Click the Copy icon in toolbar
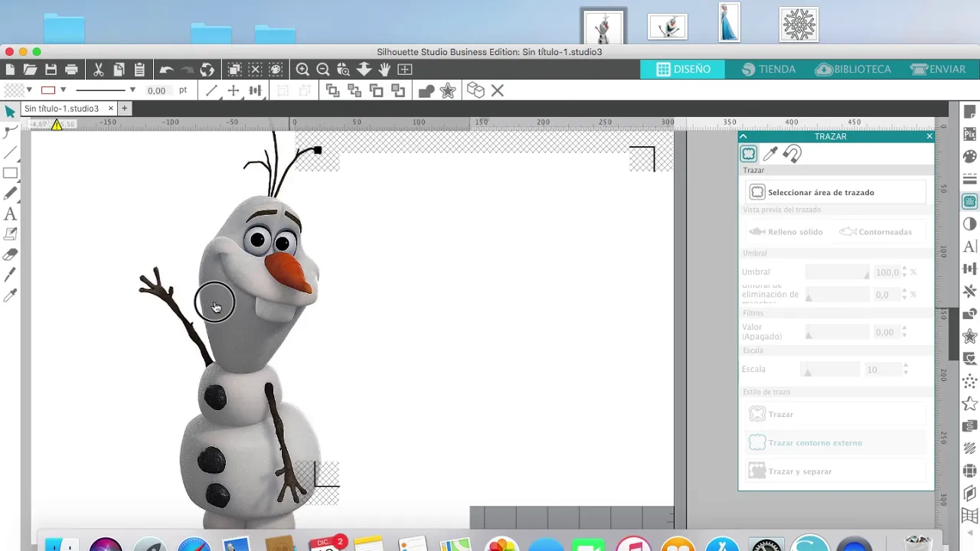 click(x=119, y=70)
